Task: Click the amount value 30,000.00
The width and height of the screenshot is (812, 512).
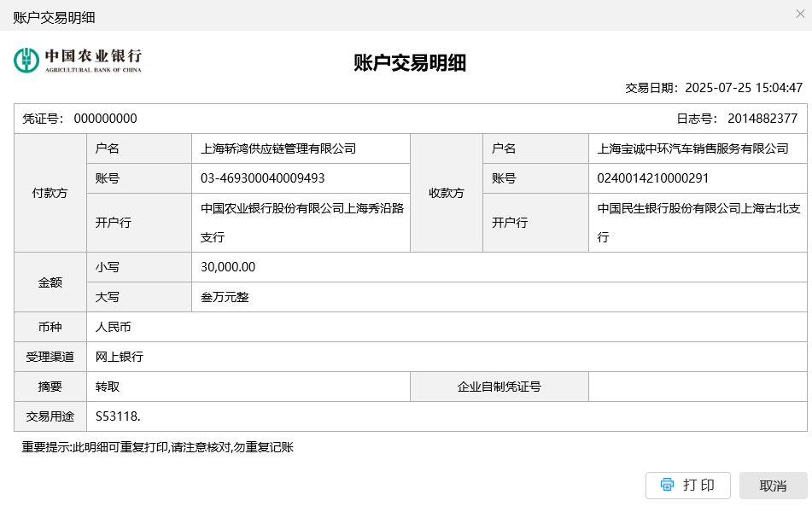Action: [228, 267]
